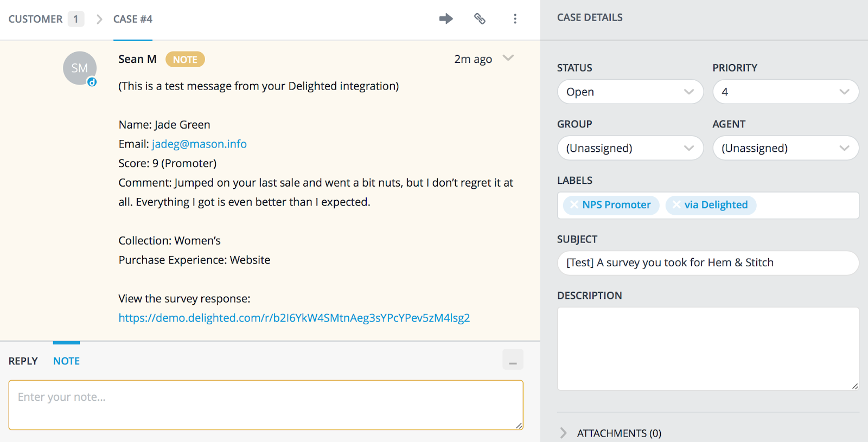Focus the Enter your note text box

[x=266, y=405]
